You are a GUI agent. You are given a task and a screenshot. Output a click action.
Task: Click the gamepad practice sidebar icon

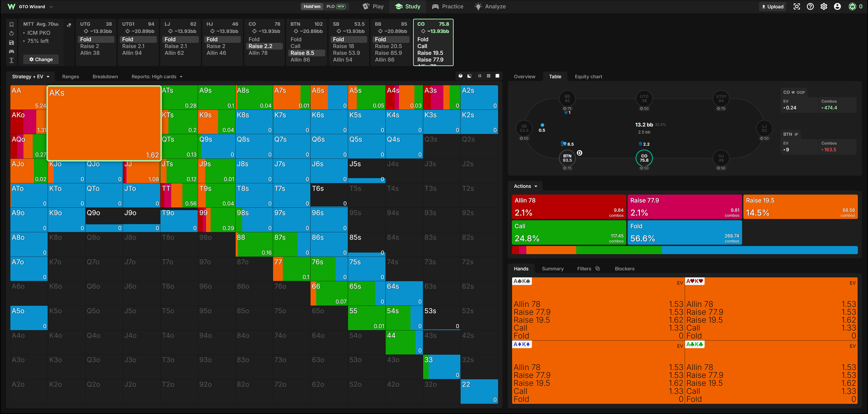pos(11,51)
